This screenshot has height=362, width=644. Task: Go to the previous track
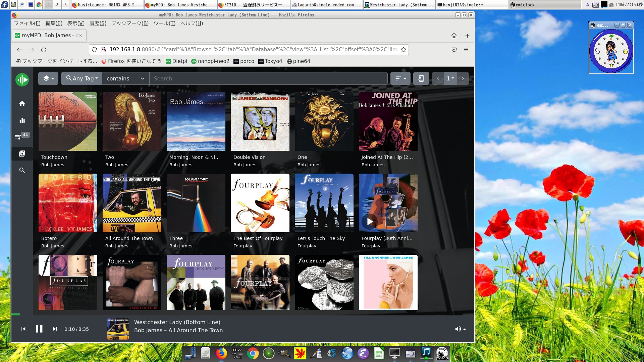[x=23, y=329]
